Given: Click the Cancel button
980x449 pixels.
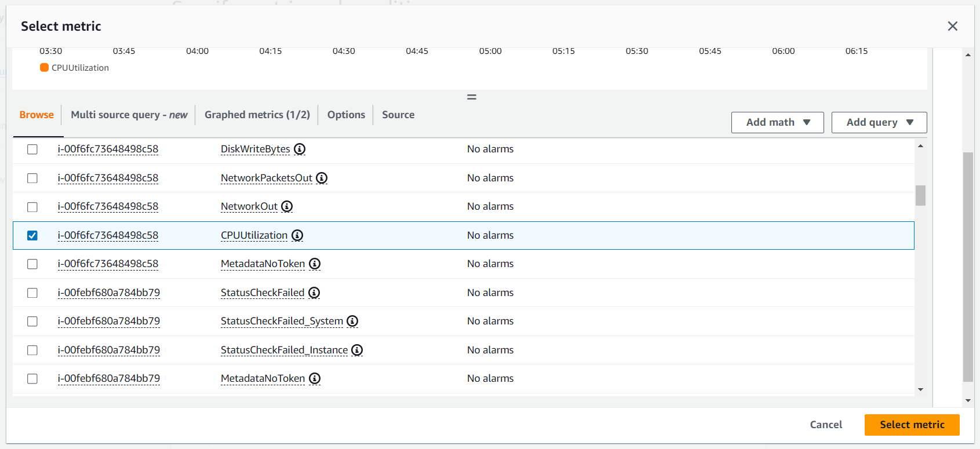Looking at the screenshot, I should click(x=825, y=425).
